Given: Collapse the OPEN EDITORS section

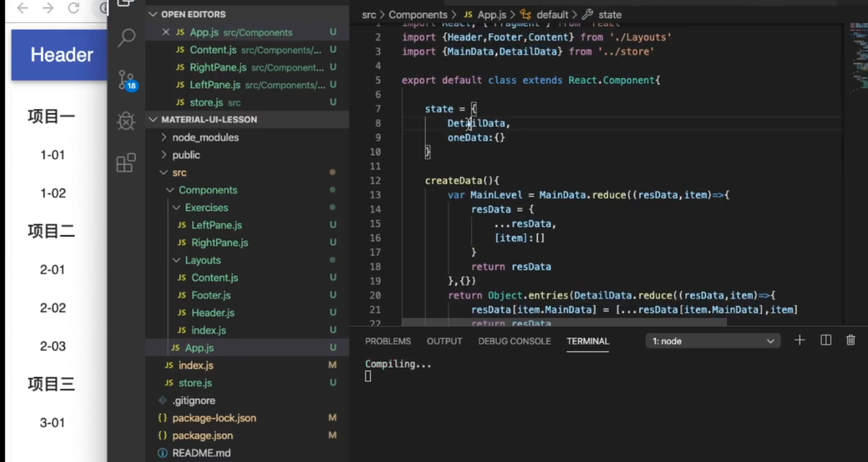Looking at the screenshot, I should [x=153, y=13].
